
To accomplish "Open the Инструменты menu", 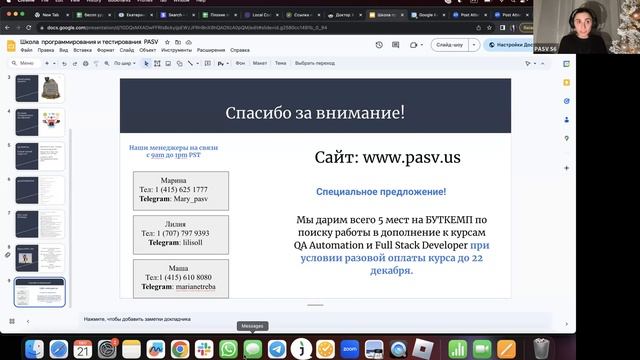I will point(176,50).
